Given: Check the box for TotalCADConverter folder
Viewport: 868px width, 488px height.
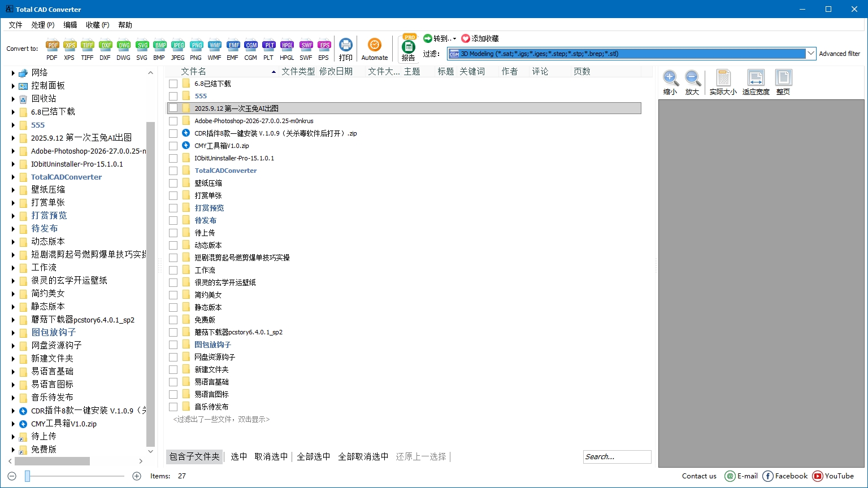Looking at the screenshot, I should pos(173,171).
